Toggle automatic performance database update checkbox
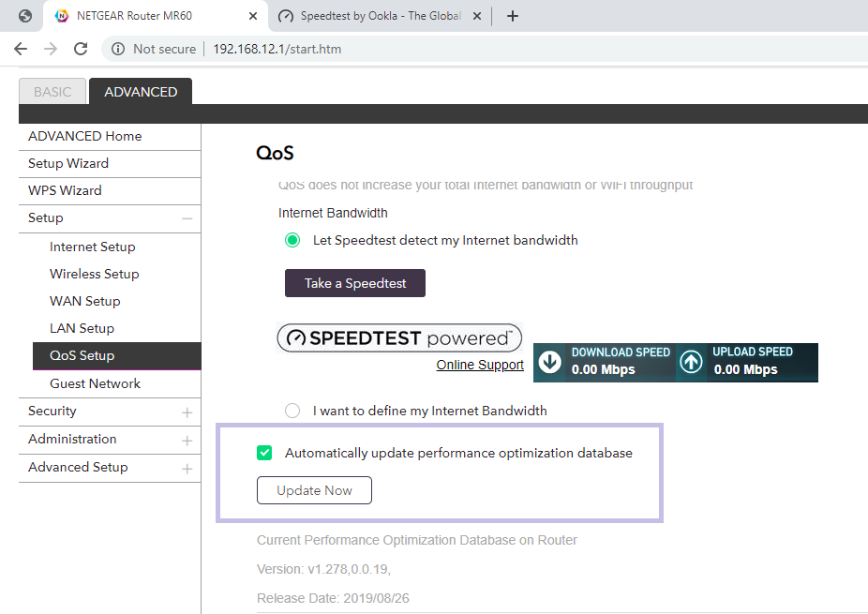 [x=264, y=453]
